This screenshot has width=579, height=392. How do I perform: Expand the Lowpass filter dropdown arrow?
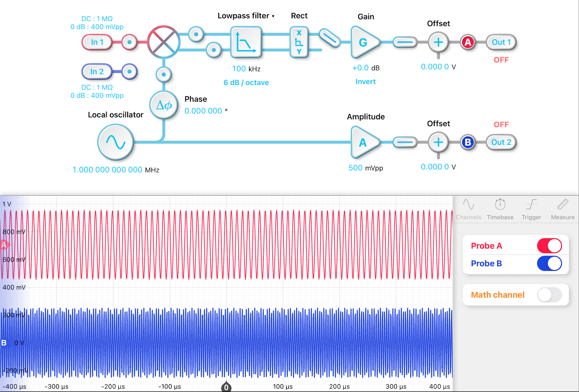(273, 16)
